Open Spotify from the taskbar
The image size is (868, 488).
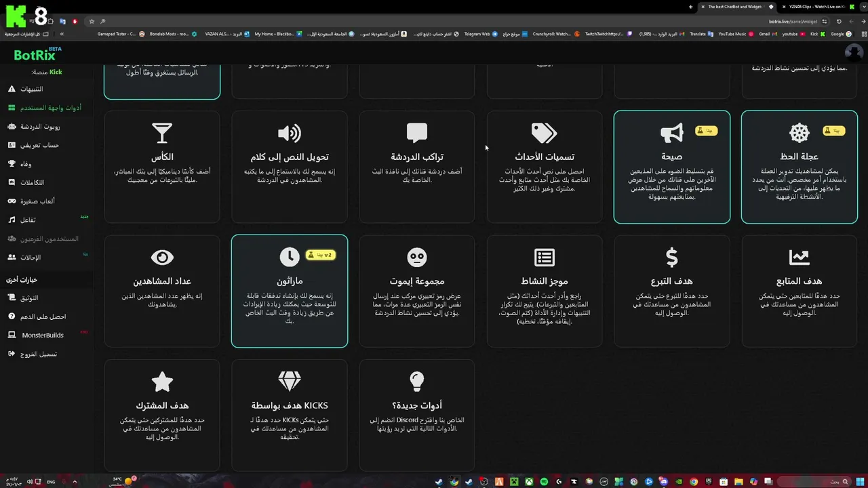(x=544, y=482)
